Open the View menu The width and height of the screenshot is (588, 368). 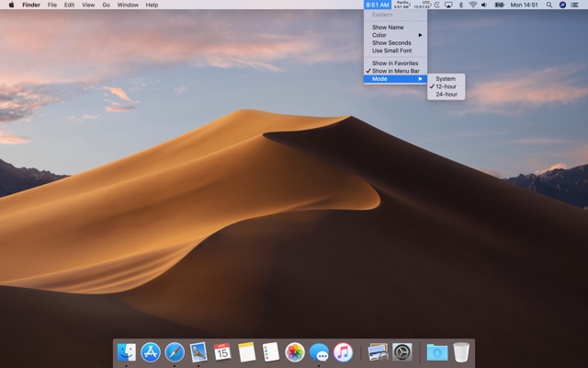tap(88, 5)
